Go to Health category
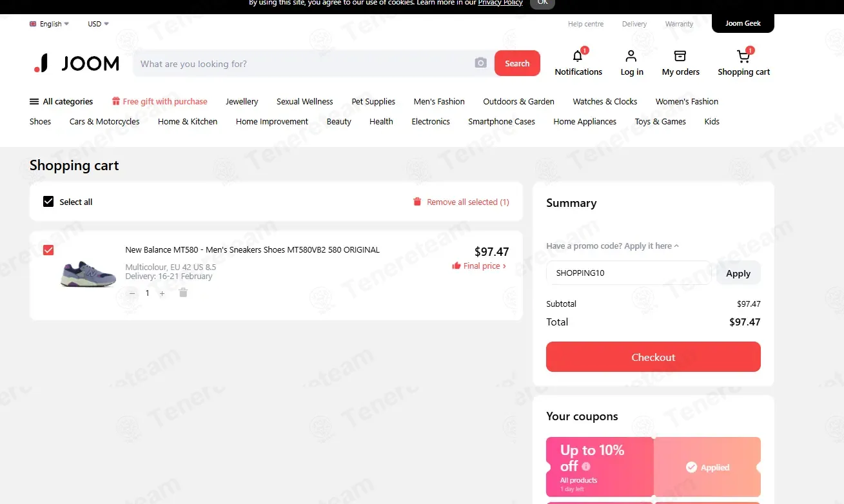844x504 pixels. point(381,121)
